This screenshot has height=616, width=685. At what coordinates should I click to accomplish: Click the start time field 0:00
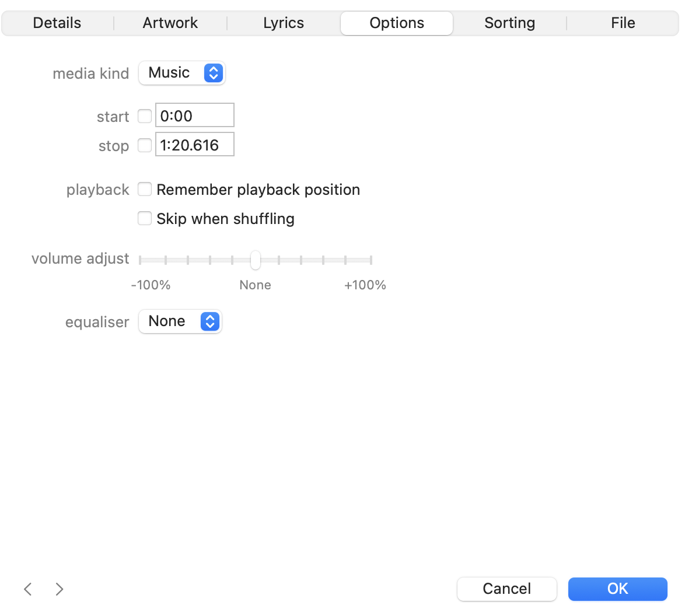click(195, 116)
